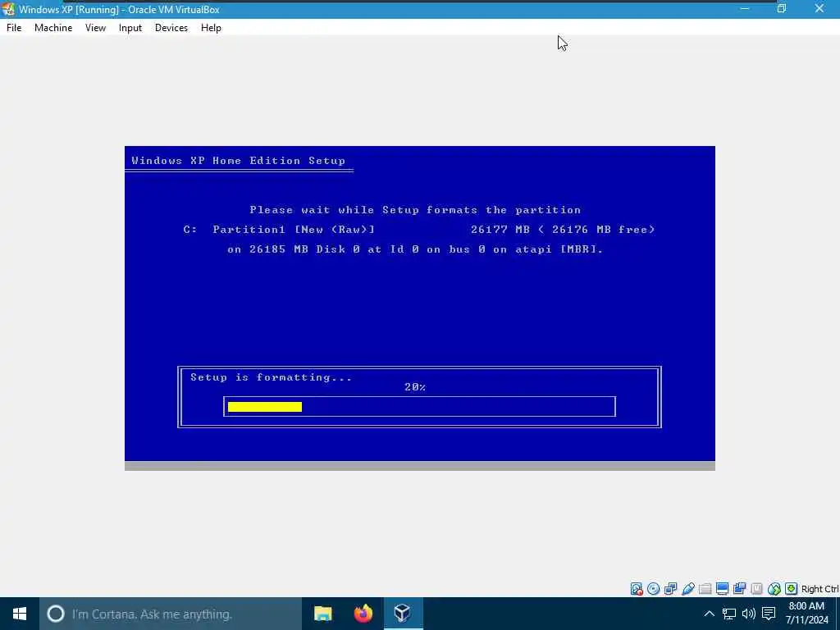Image resolution: width=840 pixels, height=630 pixels.
Task: Click the grayed-out square status icon
Action: coord(756,589)
